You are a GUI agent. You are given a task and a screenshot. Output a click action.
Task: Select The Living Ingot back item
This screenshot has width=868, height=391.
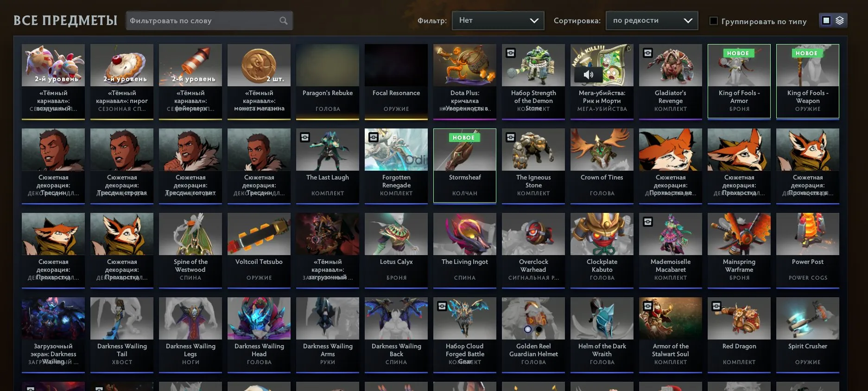[x=465, y=250]
